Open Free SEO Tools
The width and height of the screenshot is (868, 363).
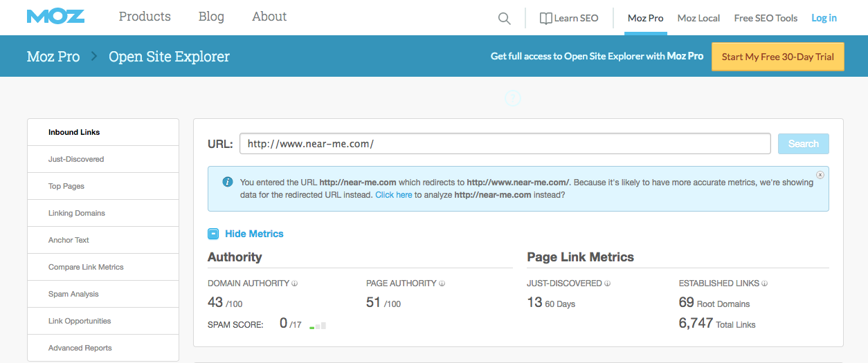pyautogui.click(x=766, y=18)
